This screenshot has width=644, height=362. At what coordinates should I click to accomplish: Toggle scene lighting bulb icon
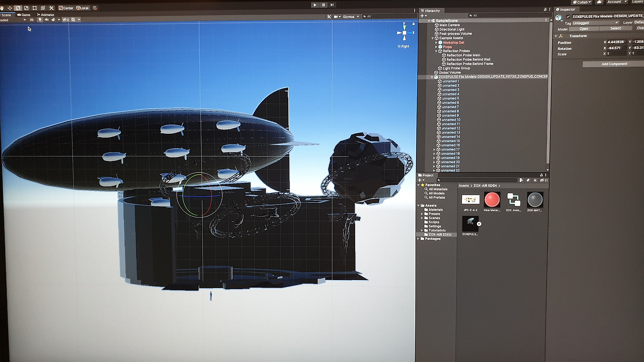[x=40, y=20]
